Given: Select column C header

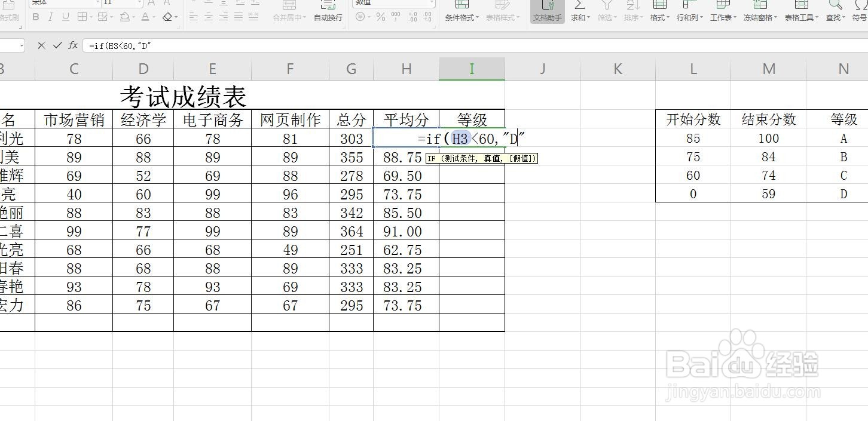Looking at the screenshot, I should [x=74, y=69].
